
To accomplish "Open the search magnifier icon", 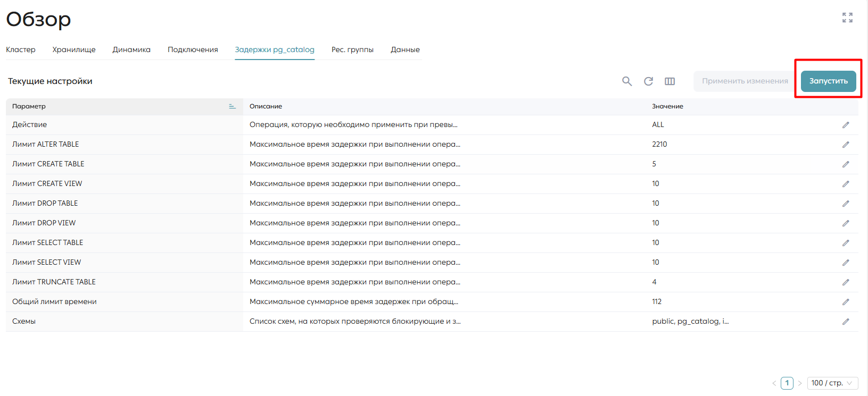I will pos(627,81).
